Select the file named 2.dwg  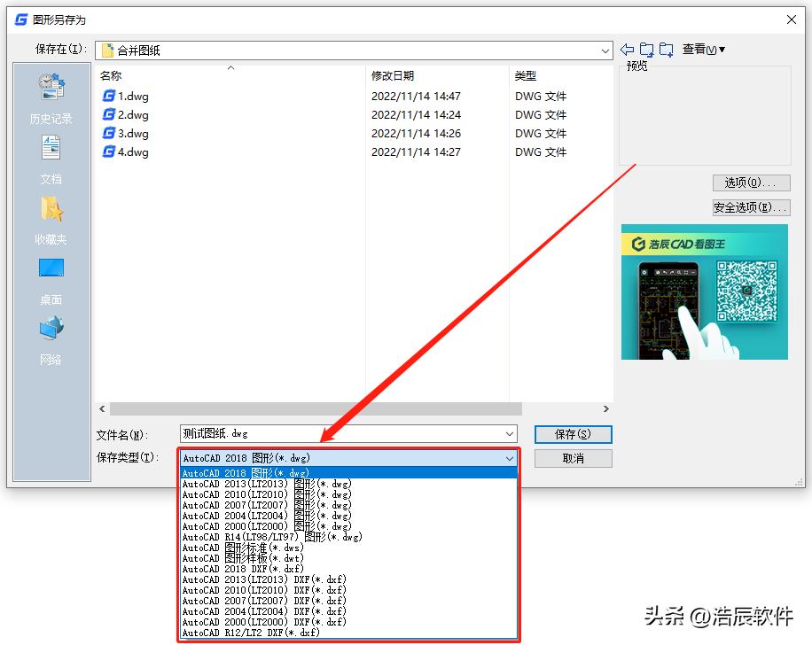[x=133, y=114]
